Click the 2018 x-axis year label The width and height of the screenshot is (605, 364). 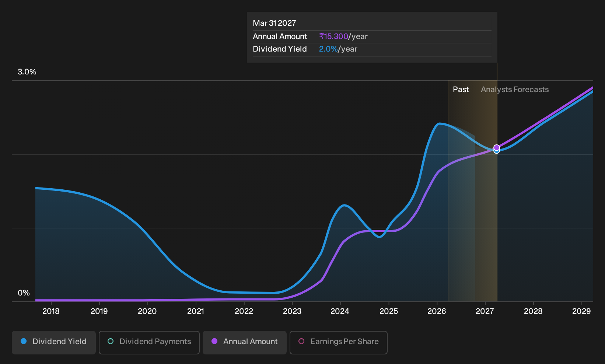point(51,311)
